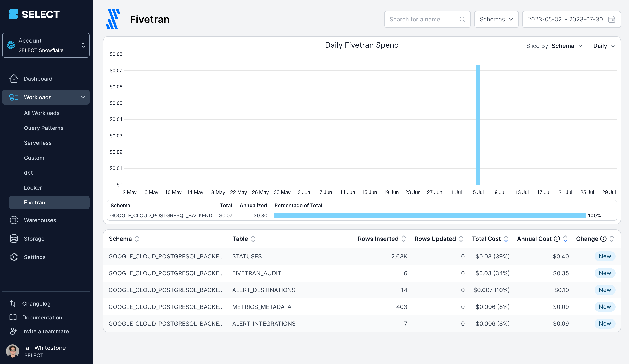The width and height of the screenshot is (629, 364).
Task: Click the Settings gear icon
Action: coord(14,257)
